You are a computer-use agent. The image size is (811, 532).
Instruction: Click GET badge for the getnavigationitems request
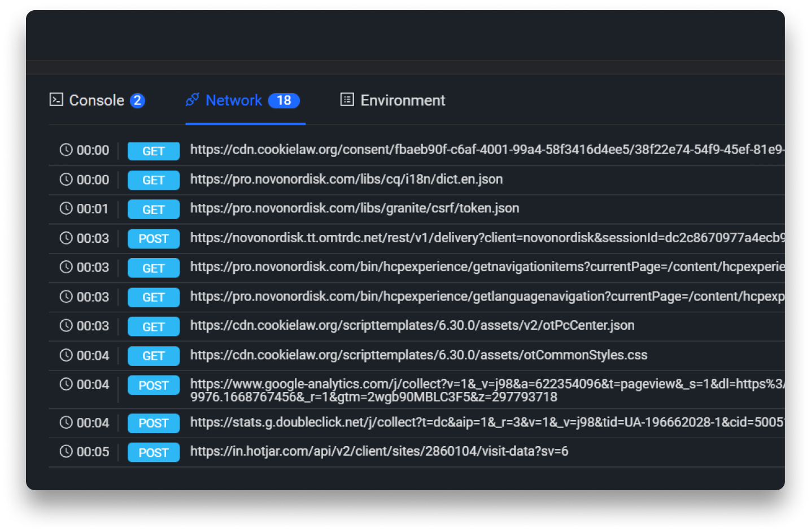[154, 268]
